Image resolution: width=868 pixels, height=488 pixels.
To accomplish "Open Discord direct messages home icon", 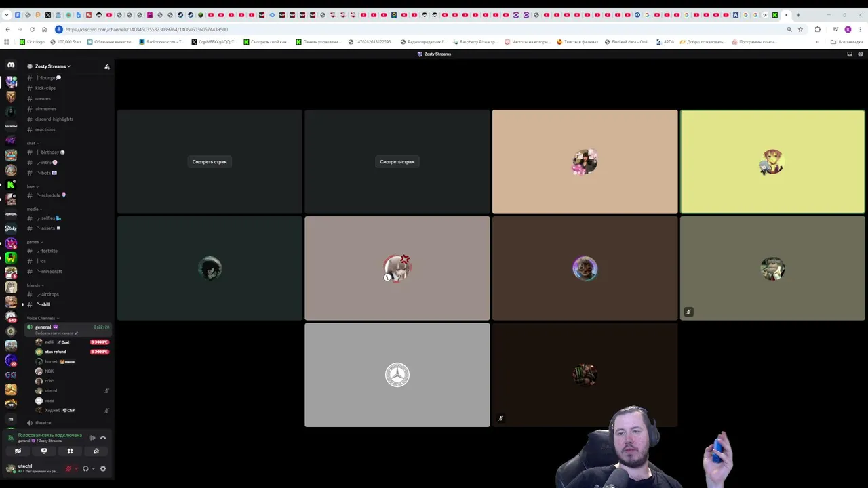I will click(x=11, y=66).
